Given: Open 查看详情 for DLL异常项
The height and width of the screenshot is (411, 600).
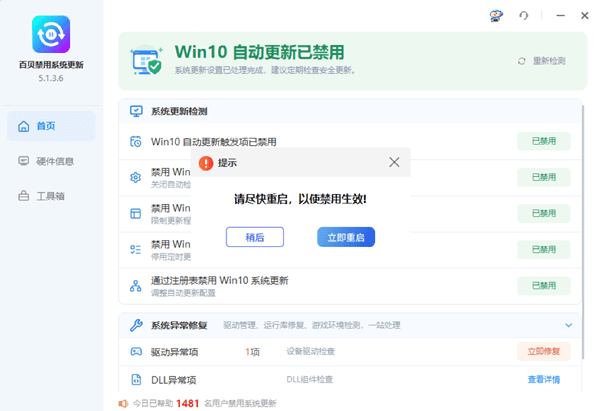Looking at the screenshot, I should pyautogui.click(x=544, y=379).
